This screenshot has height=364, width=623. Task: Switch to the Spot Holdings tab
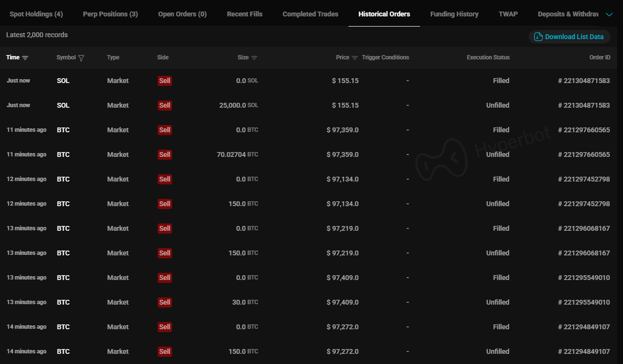pos(36,14)
